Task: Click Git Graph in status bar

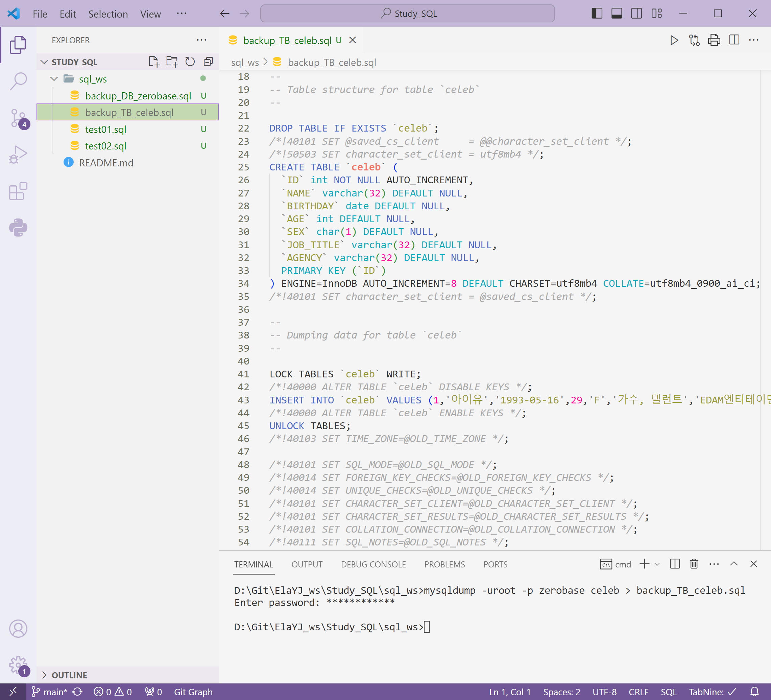Action: point(193,692)
